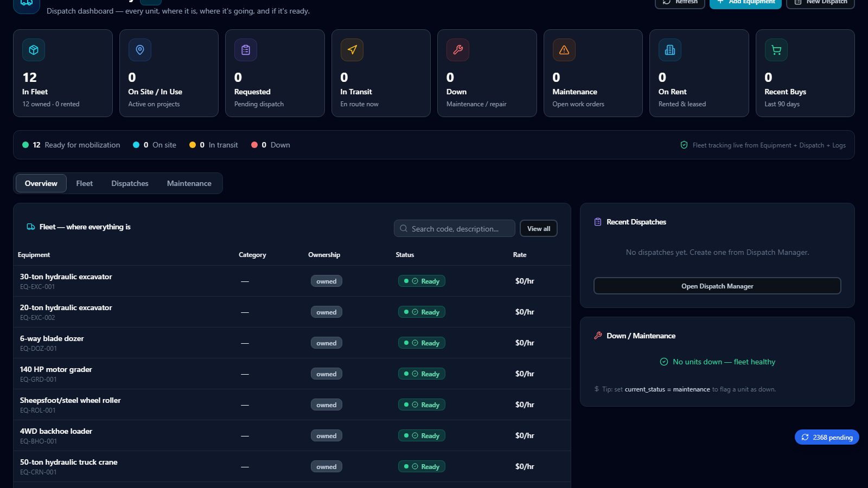Click the dollar icon beside the current_status tip
Screen dimensions: 868x488
click(597, 389)
